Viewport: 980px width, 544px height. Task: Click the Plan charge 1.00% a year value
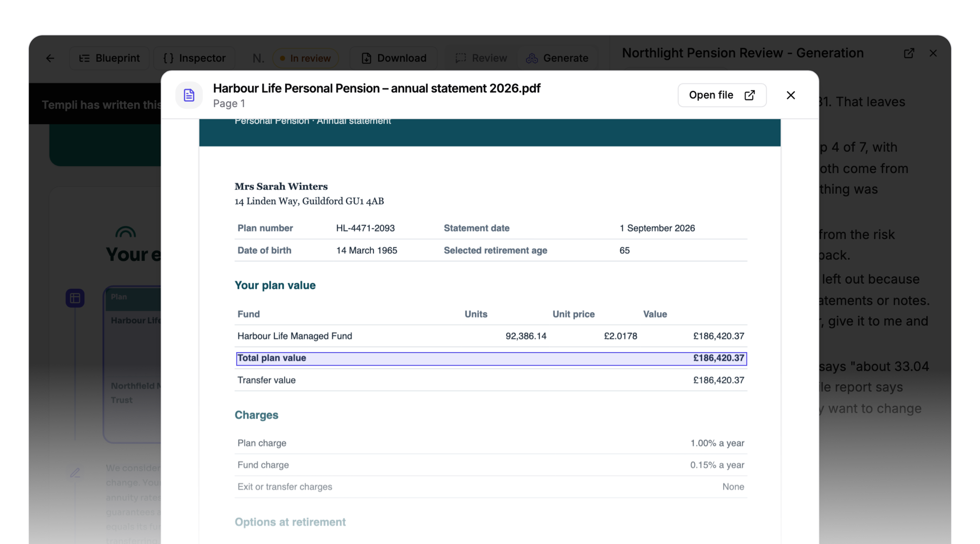[717, 443]
